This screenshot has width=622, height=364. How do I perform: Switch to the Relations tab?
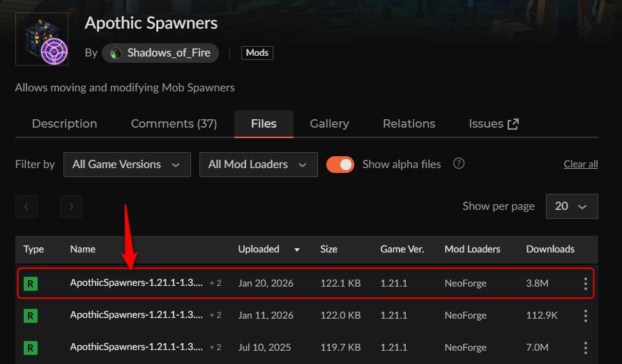(409, 123)
